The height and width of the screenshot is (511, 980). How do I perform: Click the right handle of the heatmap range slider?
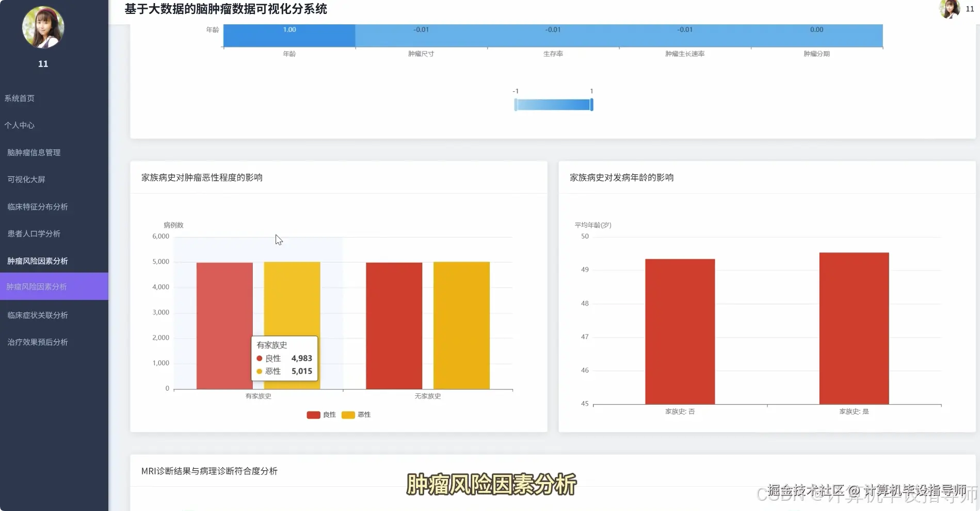pos(591,105)
